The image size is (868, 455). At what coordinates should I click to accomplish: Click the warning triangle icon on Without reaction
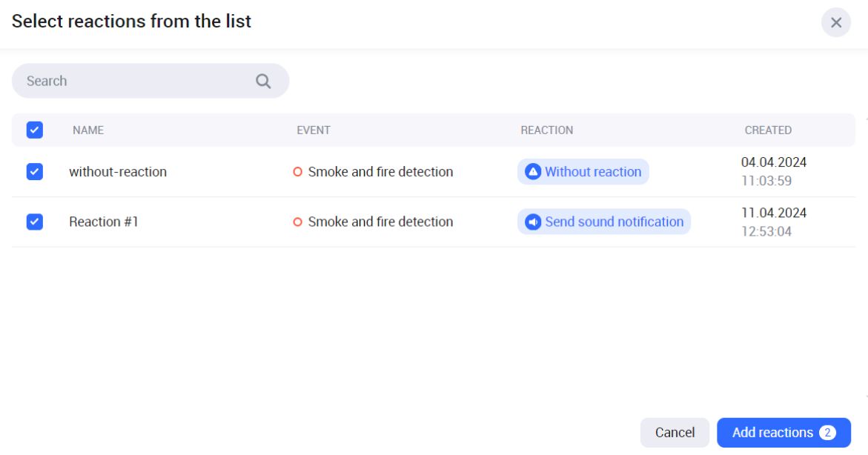point(532,172)
